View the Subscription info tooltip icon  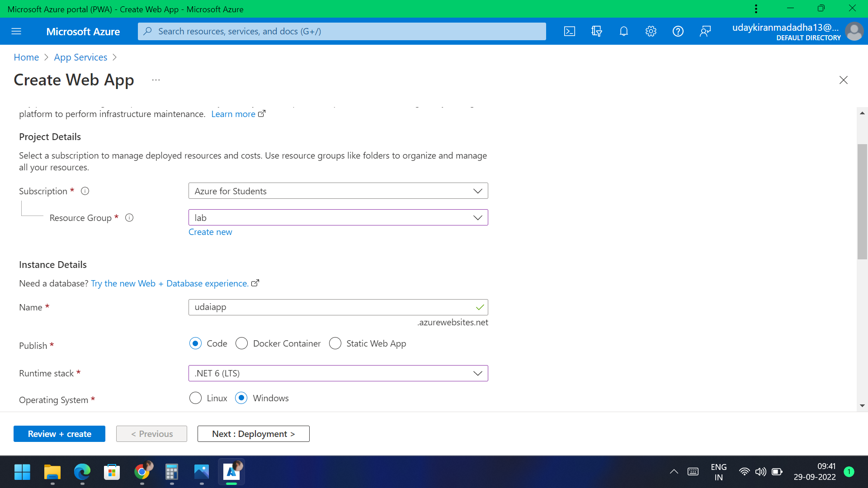click(x=85, y=191)
